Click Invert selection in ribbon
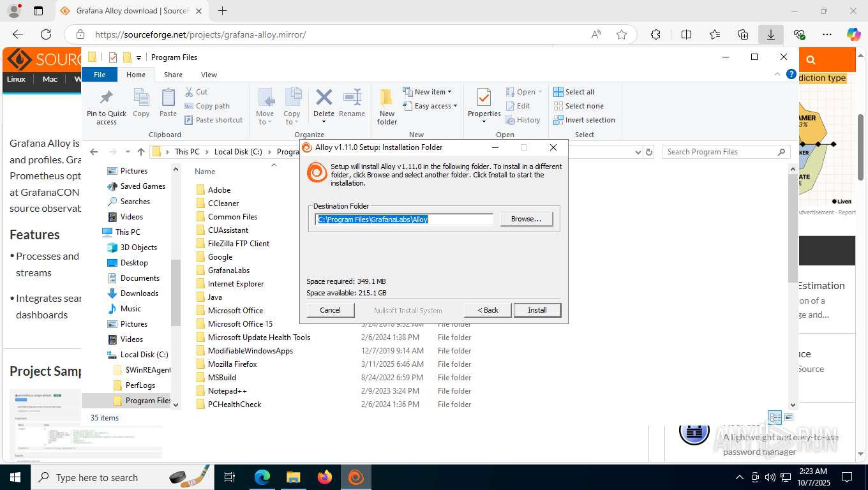 pyautogui.click(x=584, y=120)
